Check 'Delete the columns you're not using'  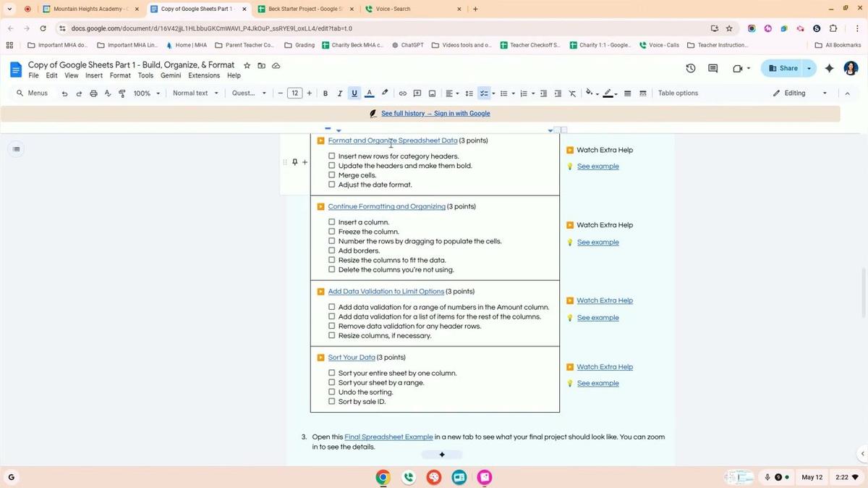332,269
